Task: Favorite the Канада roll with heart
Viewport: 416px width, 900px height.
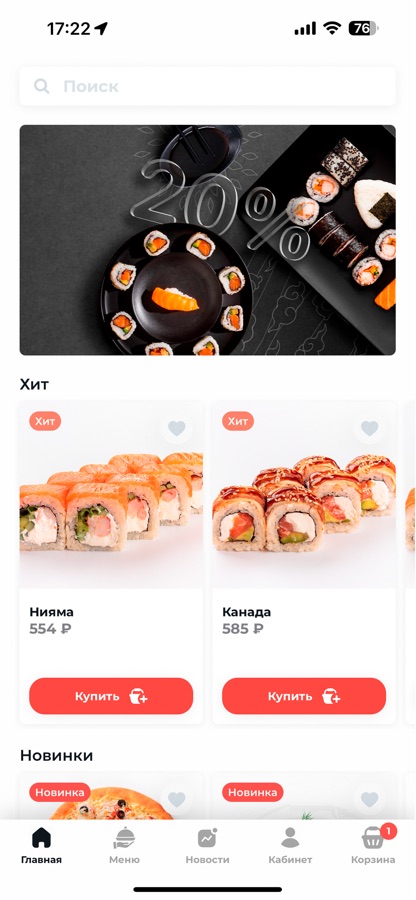Action: click(370, 428)
